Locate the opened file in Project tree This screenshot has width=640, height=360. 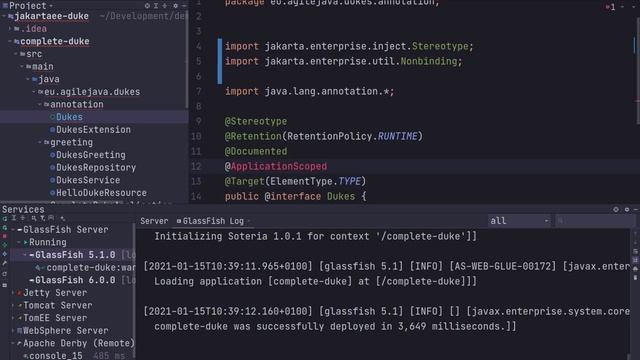[x=147, y=6]
